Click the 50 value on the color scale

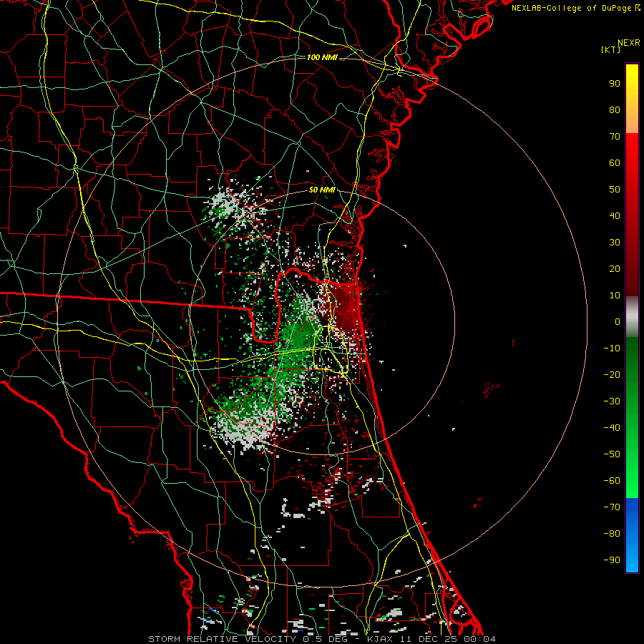point(615,190)
